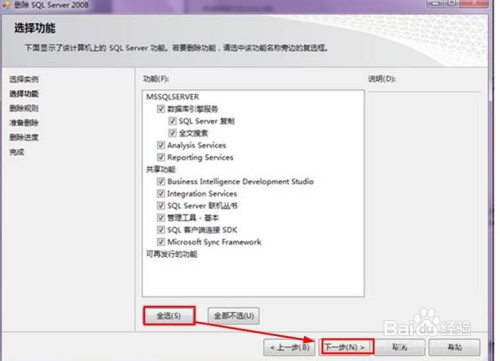Select the 选择实例 step in sidebar
This screenshot has width=500, height=361.
(24, 79)
